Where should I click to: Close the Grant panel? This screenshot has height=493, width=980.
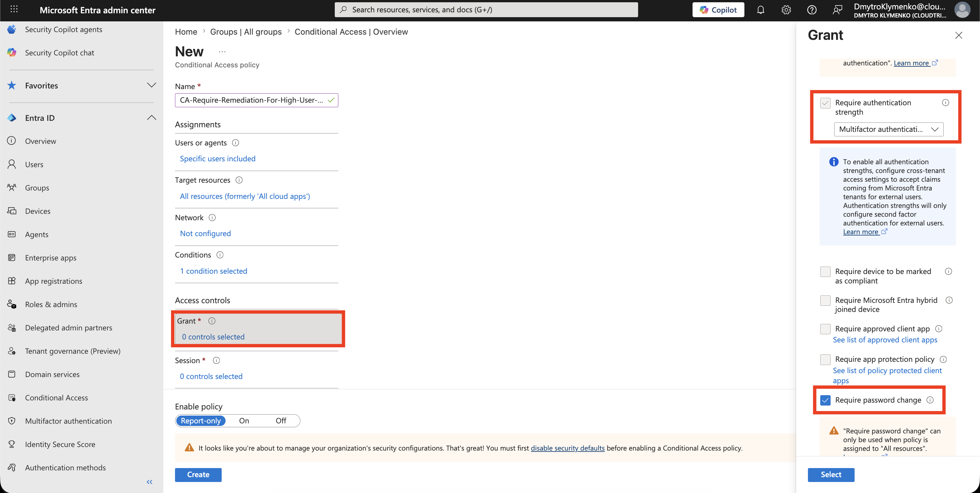[x=958, y=35]
